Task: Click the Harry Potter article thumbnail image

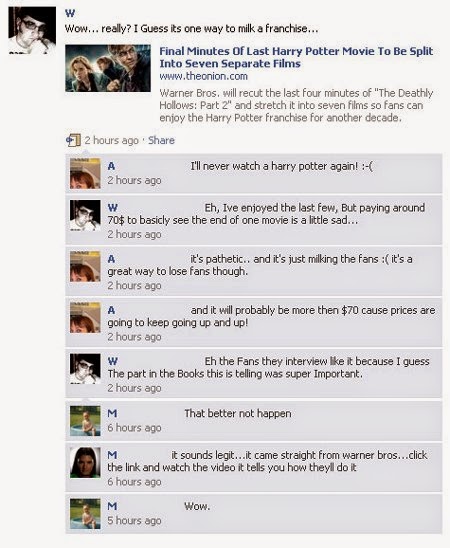Action: [108, 68]
